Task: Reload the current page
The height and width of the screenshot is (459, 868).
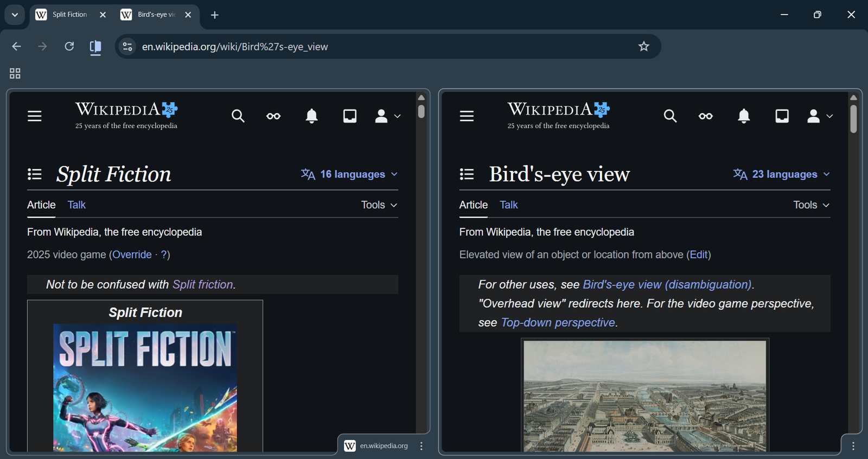Action: coord(69,47)
